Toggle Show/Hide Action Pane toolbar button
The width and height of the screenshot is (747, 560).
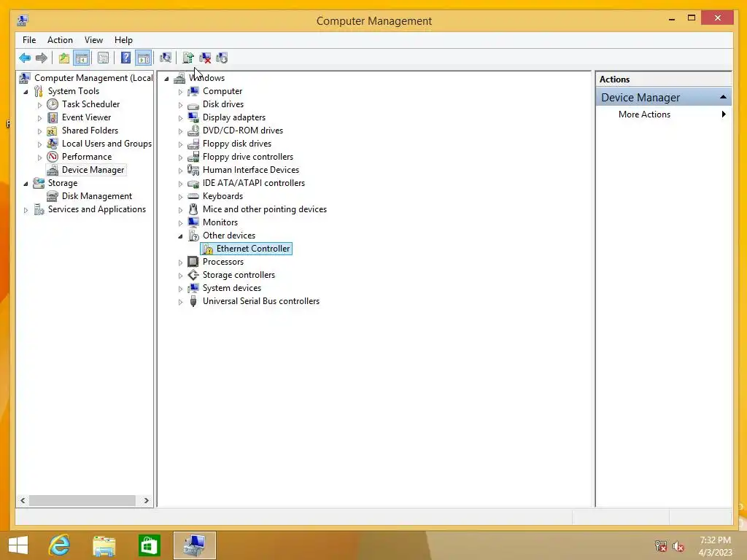point(144,58)
